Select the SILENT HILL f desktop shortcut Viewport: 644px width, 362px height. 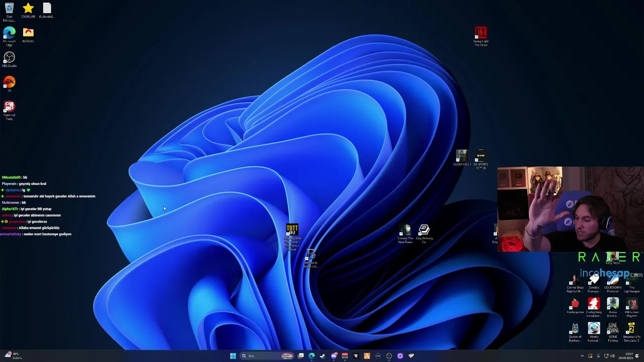pyautogui.click(x=462, y=158)
